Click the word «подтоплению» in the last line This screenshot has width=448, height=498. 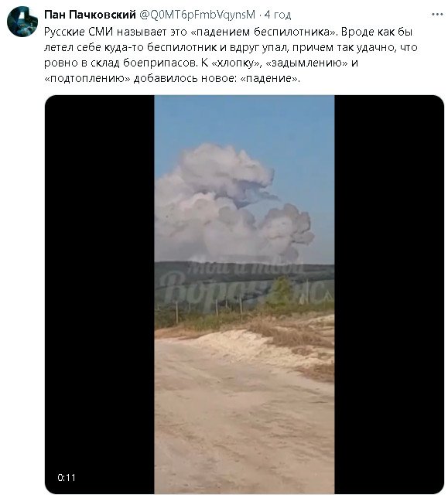coord(87,78)
